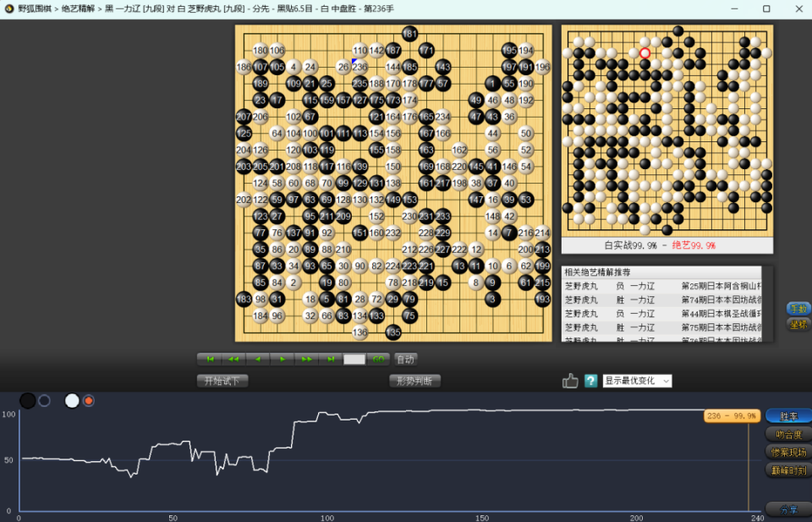812x522 pixels.
Task: Click the 绝艺精解 breadcrumb in the title bar
Action: [79, 8]
